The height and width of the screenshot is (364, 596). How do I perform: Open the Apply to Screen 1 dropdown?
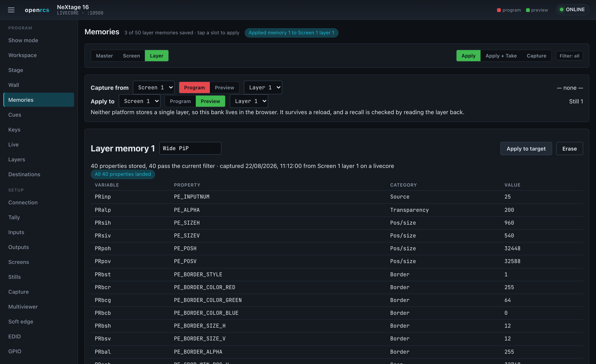(139, 101)
